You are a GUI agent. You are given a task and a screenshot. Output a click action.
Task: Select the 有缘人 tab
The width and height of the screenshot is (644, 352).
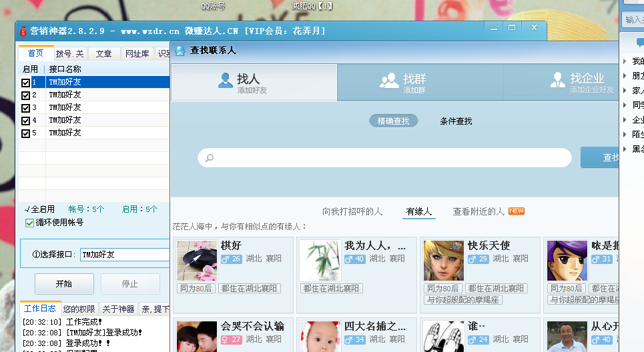click(419, 211)
